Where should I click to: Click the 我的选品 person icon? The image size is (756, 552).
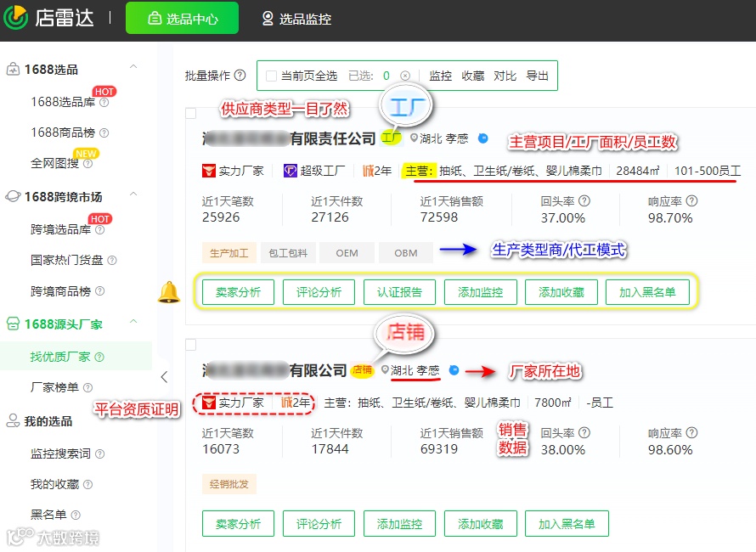click(13, 420)
